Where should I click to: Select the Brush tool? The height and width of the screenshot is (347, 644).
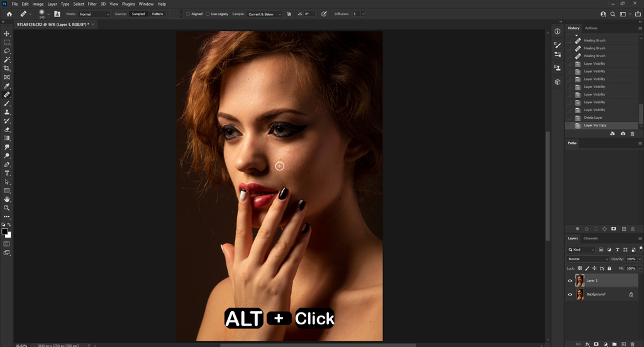pyautogui.click(x=6, y=104)
